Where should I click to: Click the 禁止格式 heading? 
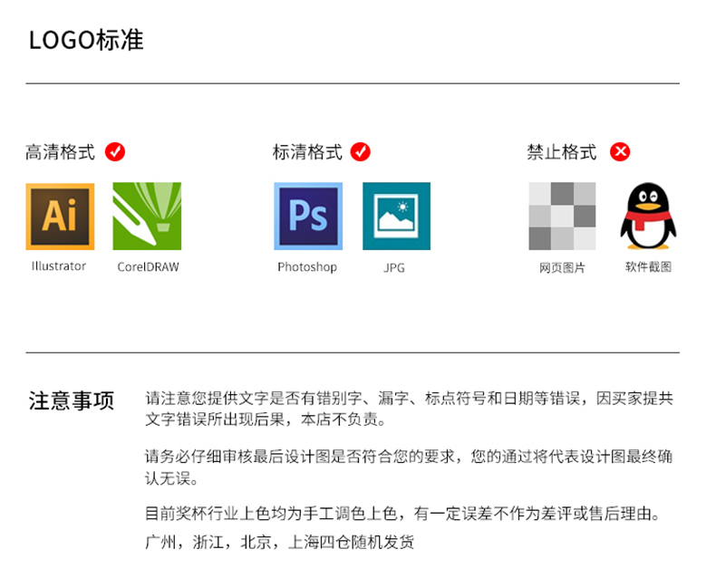pyautogui.click(x=562, y=152)
